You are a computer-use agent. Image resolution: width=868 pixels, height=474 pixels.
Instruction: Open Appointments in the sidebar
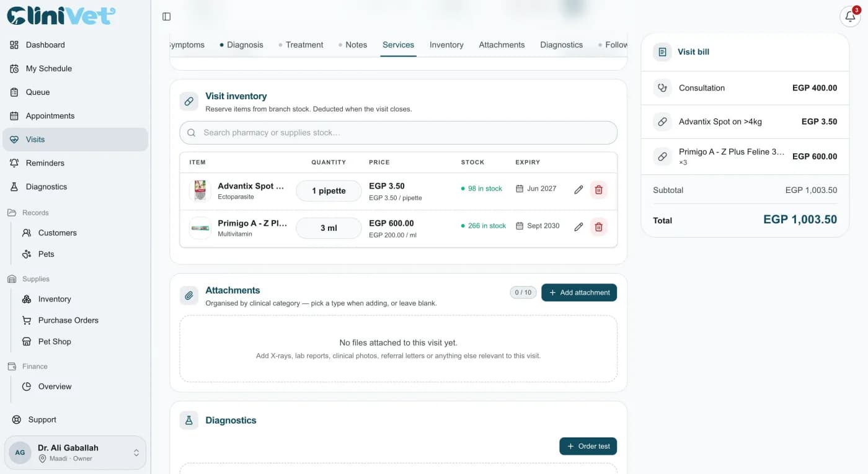point(75,115)
